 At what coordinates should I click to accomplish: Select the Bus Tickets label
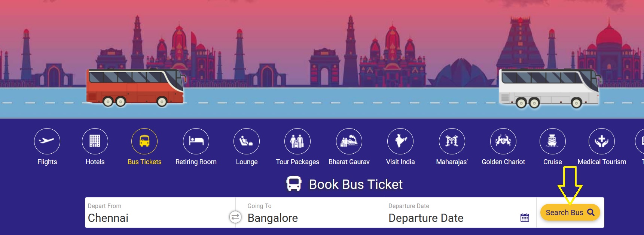click(x=144, y=162)
